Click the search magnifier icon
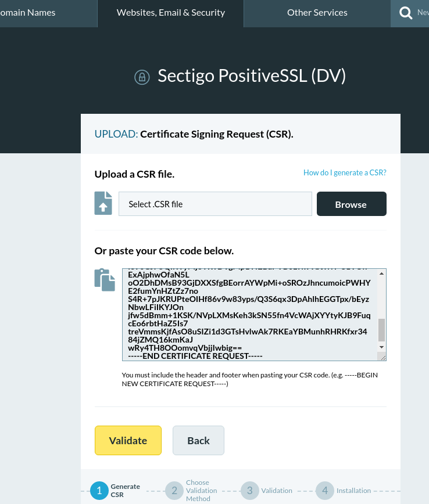Viewport: 429px width, 504px height. [x=406, y=13]
